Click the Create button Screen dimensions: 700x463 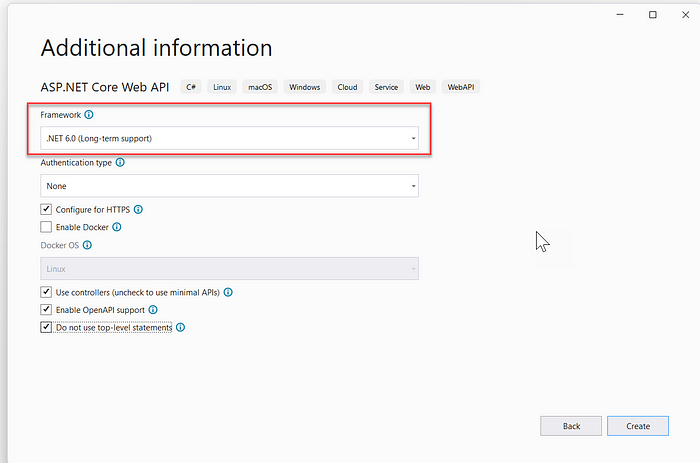click(x=638, y=426)
